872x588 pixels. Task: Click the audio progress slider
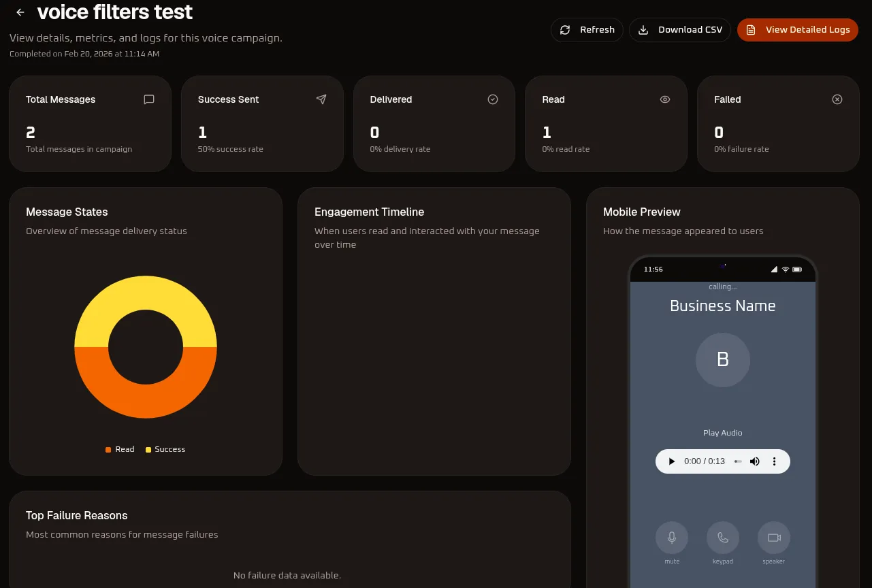point(738,461)
